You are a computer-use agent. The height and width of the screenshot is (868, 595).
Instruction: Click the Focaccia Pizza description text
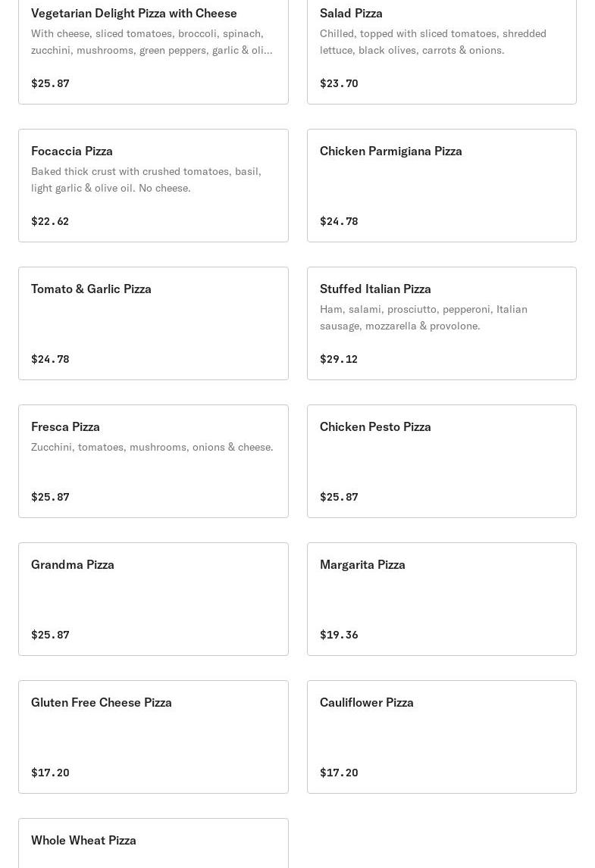coord(146,180)
